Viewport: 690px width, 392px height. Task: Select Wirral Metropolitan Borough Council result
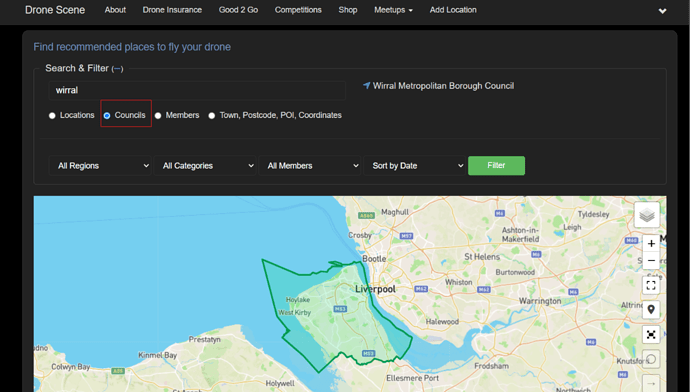443,86
